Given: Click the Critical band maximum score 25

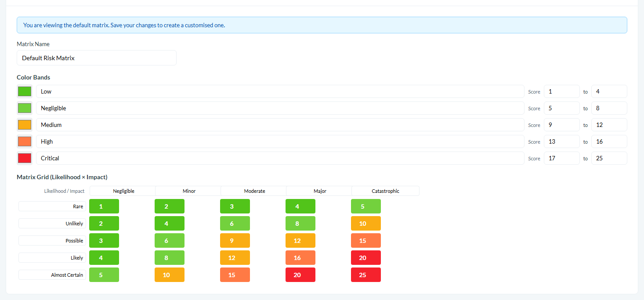Looking at the screenshot, I should click(x=609, y=158).
